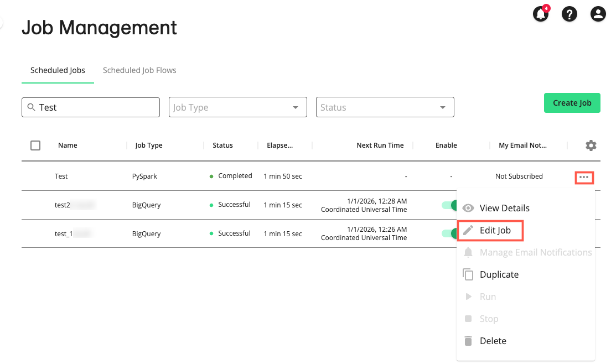Click the three-dot menu for Test job
This screenshot has width=611, height=364.
[584, 177]
